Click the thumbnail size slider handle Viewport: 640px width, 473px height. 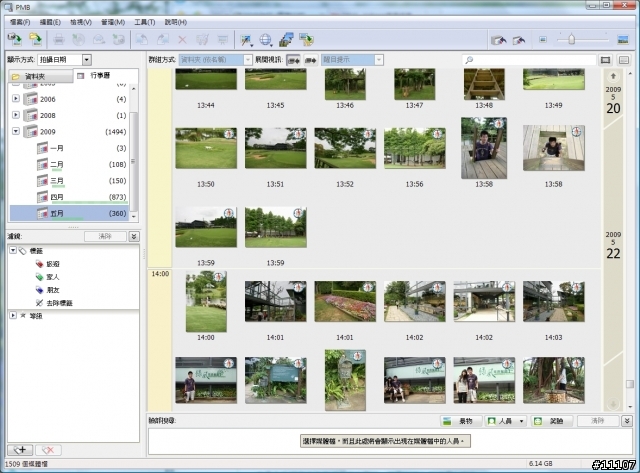[571, 39]
